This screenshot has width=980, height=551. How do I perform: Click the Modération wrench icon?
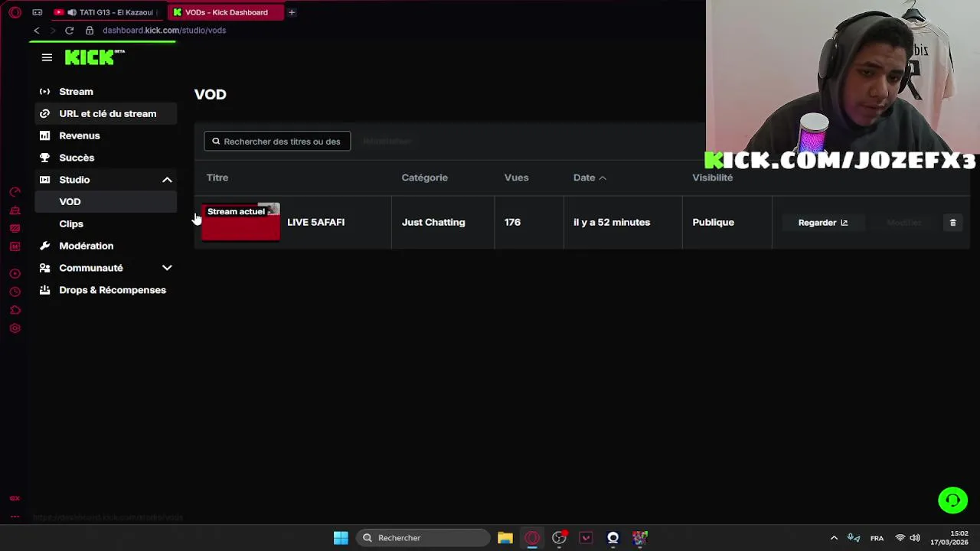point(44,246)
